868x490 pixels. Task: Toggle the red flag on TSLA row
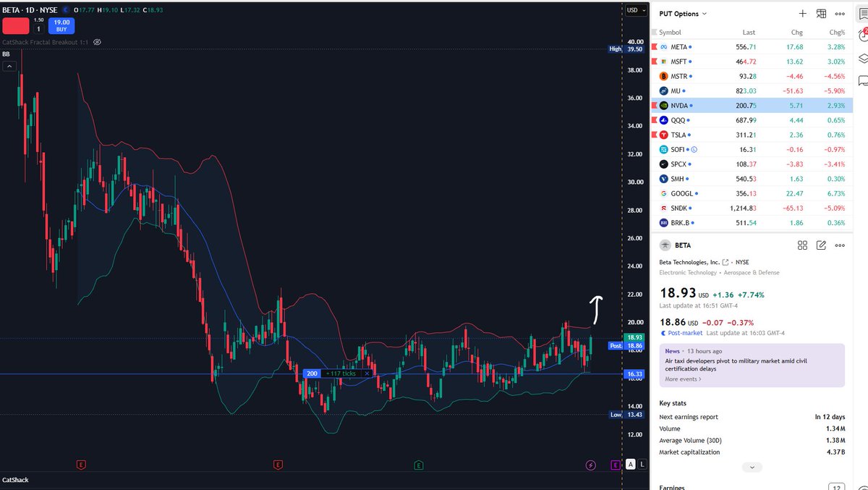pos(654,135)
